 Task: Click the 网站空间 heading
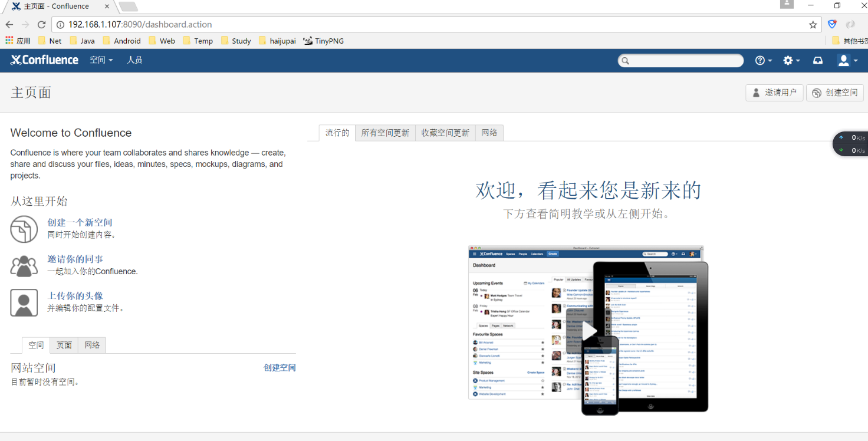point(33,368)
